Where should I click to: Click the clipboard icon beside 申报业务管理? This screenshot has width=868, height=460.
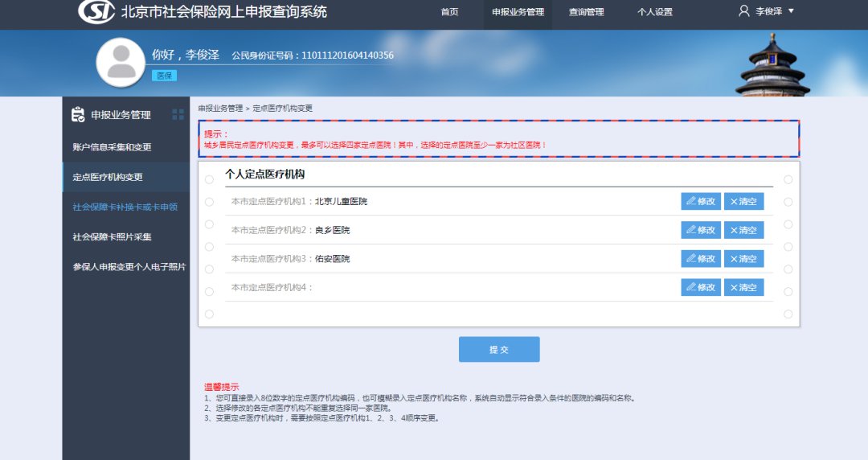[x=78, y=115]
